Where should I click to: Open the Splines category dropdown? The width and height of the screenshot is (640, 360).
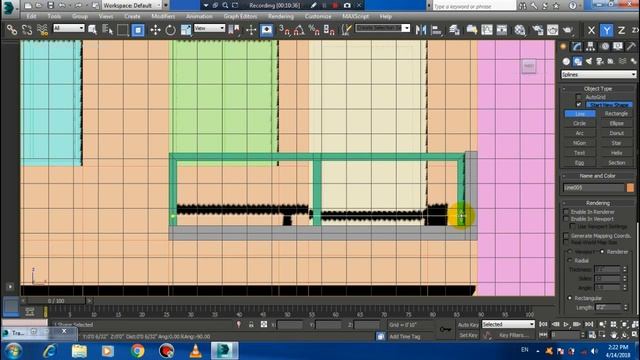point(598,75)
